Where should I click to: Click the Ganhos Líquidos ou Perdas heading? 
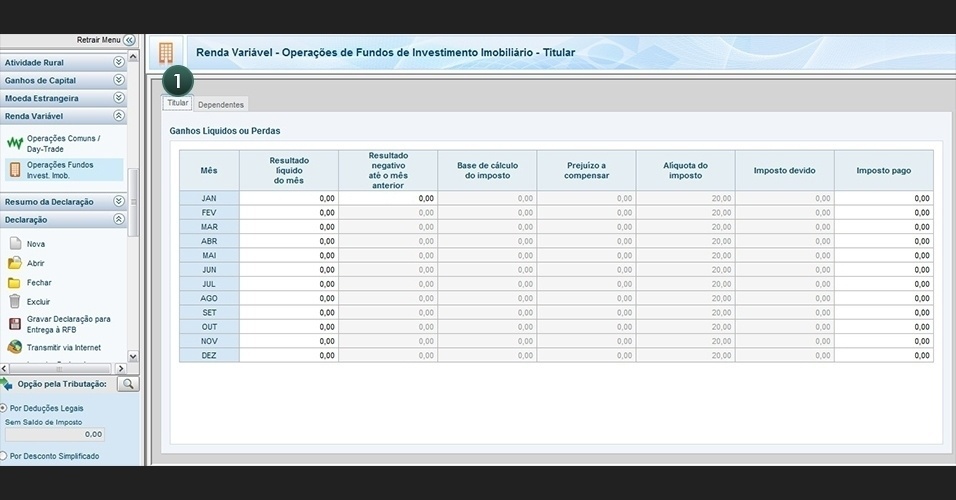225,131
